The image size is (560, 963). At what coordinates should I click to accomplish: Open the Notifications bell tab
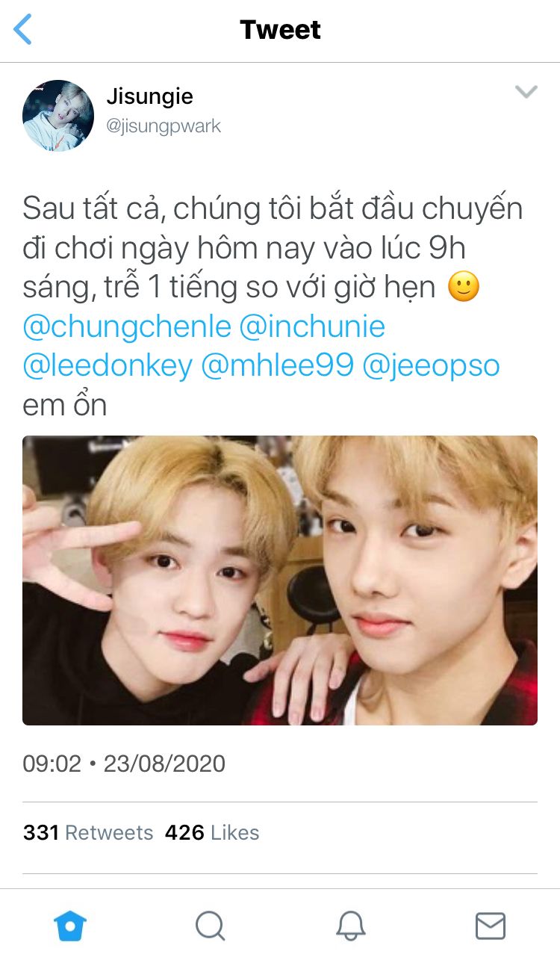[350, 926]
